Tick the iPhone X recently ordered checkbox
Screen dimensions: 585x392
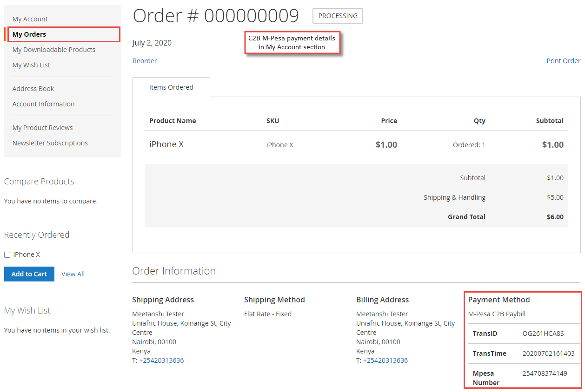pos(7,255)
